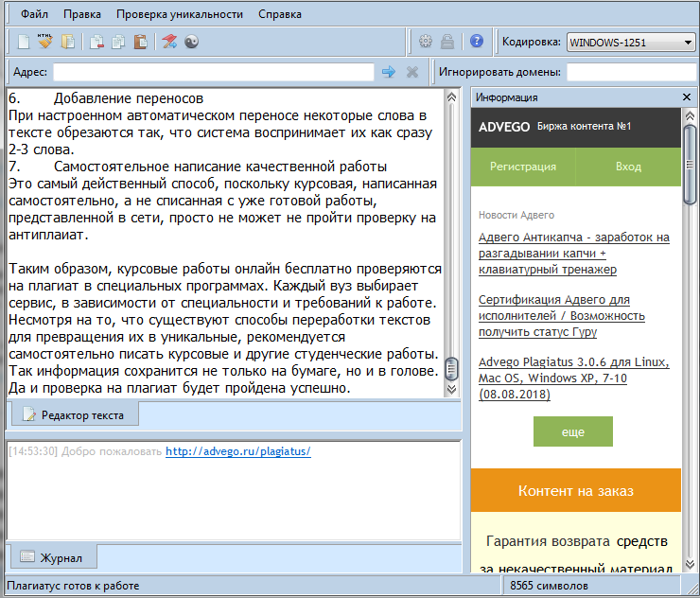The width and height of the screenshot is (700, 598).
Task: Open the Кодировка encoding dropdown
Action: [x=631, y=42]
